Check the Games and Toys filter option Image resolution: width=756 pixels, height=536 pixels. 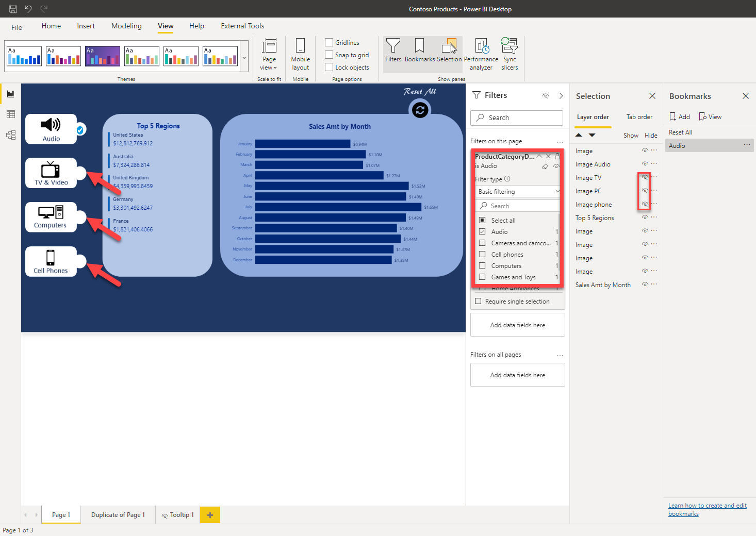(482, 277)
